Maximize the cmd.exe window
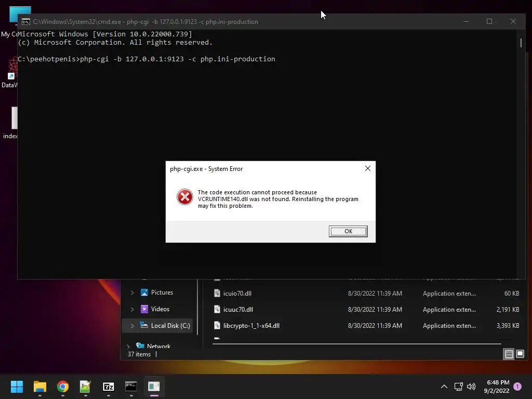The image size is (532, 399). pos(489,21)
